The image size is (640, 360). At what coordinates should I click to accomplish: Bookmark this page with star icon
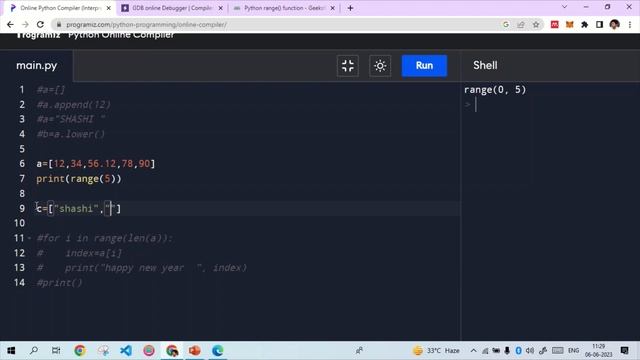pyautogui.click(x=536, y=24)
